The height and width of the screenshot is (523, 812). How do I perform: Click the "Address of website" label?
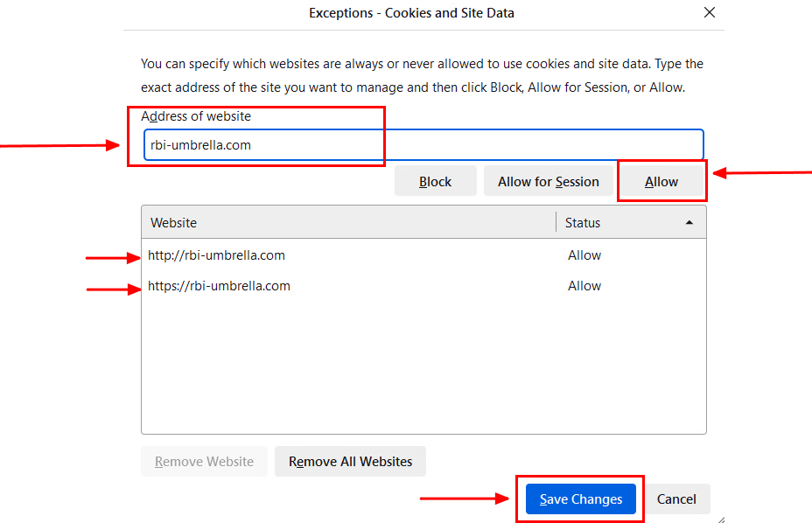[x=196, y=116]
